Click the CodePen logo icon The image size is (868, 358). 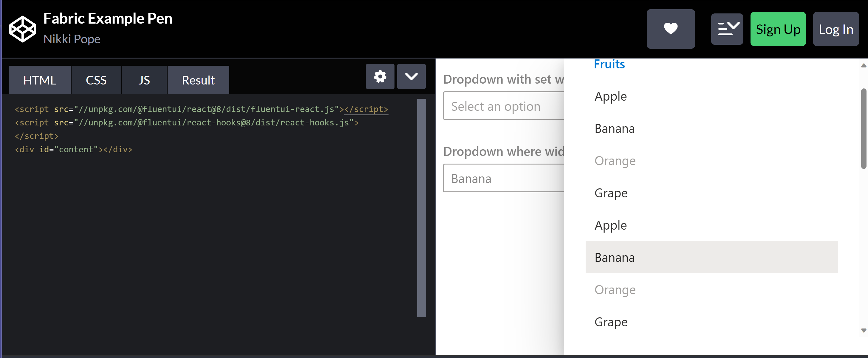point(22,28)
